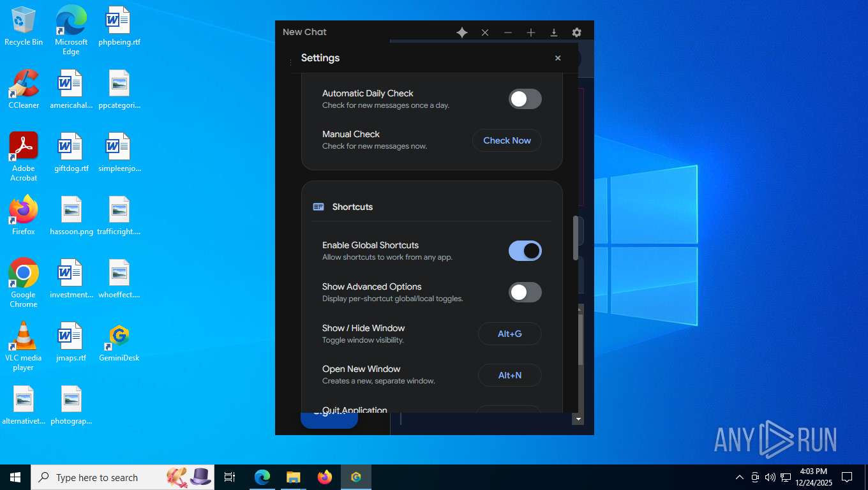Click the GeminiDesk taskbar button

tap(356, 477)
